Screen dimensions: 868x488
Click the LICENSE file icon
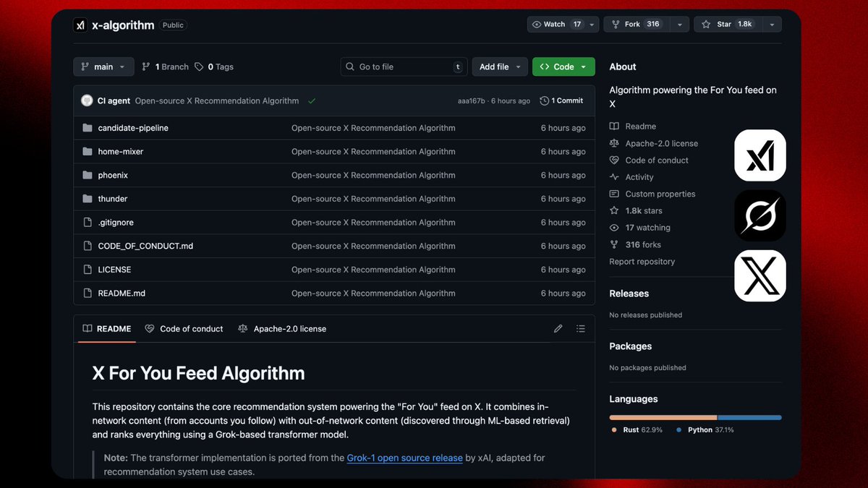click(x=88, y=270)
